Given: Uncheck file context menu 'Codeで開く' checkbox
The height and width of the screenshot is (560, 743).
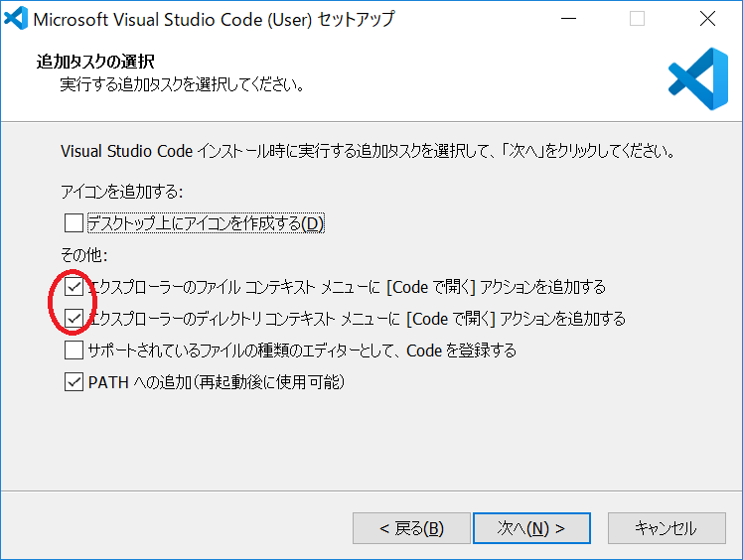Looking at the screenshot, I should [x=74, y=287].
